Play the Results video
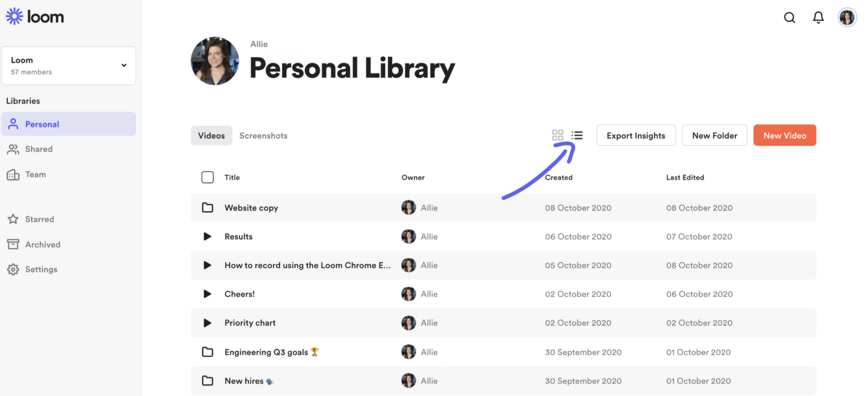868x396 pixels. (x=207, y=236)
